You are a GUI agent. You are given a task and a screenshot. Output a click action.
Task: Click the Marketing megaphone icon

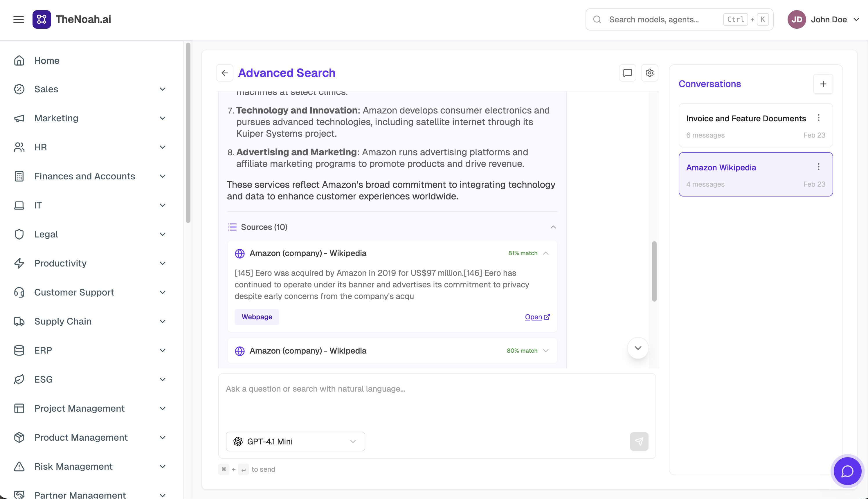(19, 118)
